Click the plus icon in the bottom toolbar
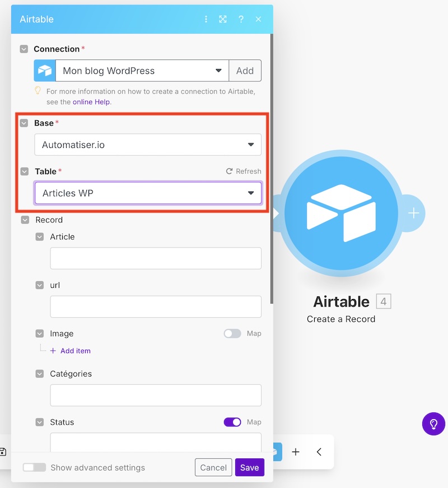This screenshot has width=448, height=488. pyautogui.click(x=296, y=452)
